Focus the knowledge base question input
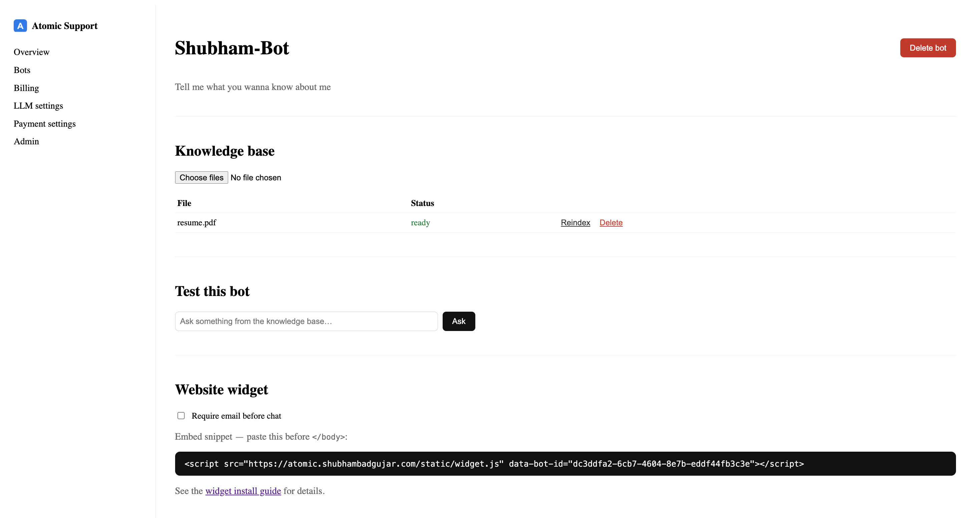The height and width of the screenshot is (518, 980). tap(306, 321)
